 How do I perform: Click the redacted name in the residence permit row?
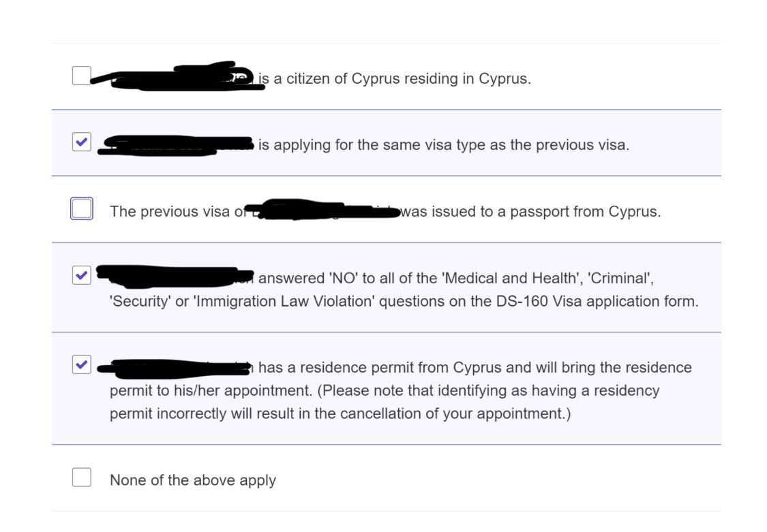[176, 369]
